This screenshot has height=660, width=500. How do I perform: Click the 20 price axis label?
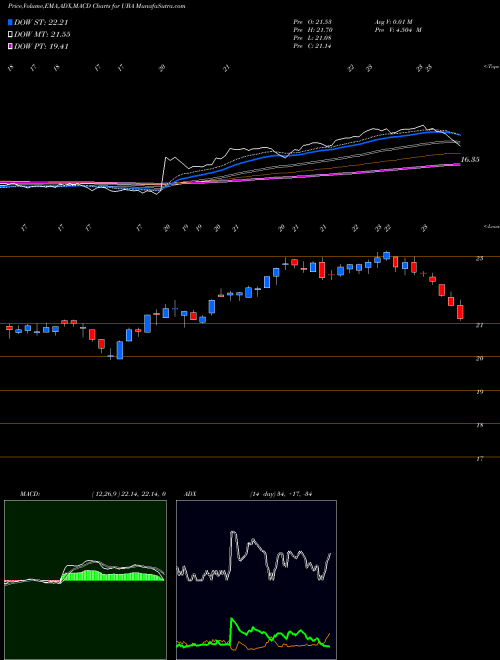479,359
